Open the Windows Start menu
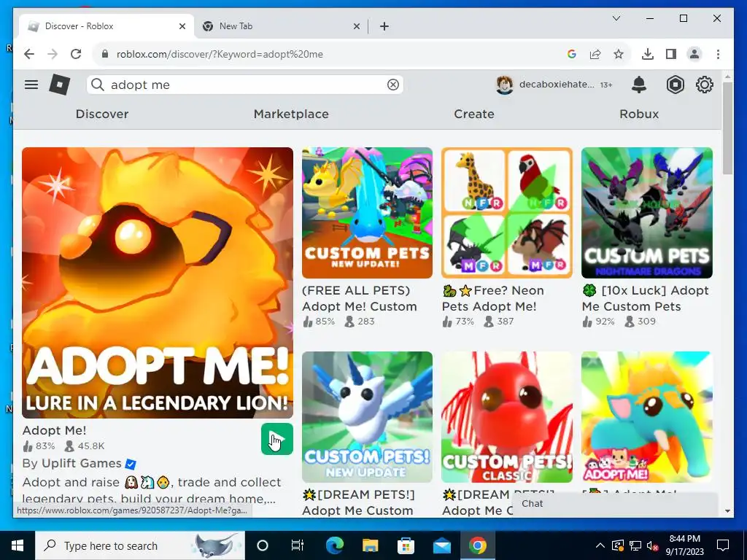Screen dimensions: 747x560 [18, 545]
